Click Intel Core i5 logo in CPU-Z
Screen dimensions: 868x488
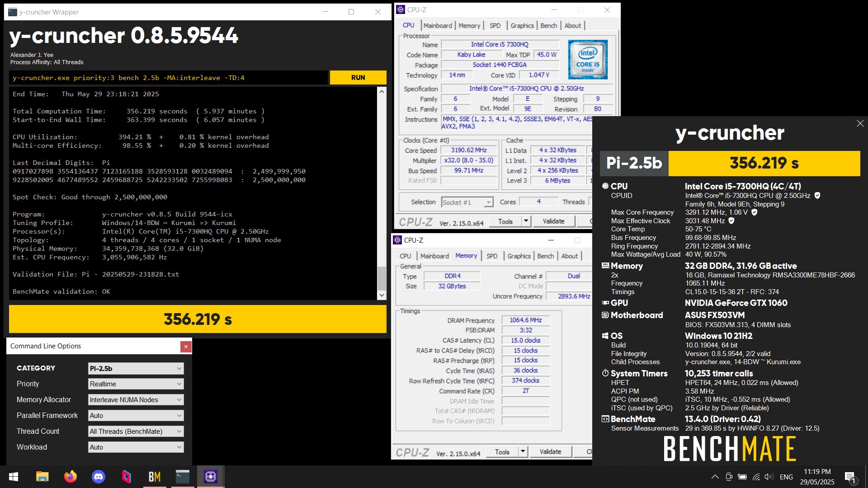(587, 60)
